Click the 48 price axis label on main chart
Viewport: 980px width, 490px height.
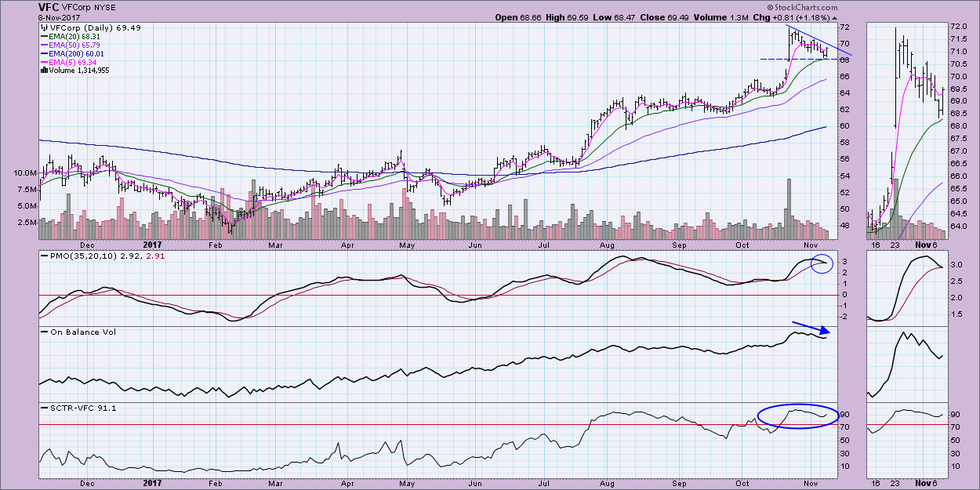(846, 226)
